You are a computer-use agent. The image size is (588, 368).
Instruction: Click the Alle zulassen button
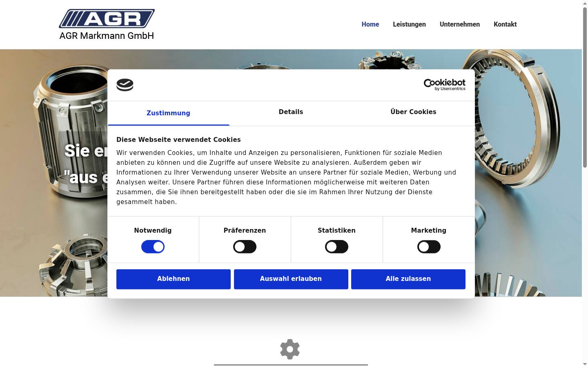tap(408, 279)
